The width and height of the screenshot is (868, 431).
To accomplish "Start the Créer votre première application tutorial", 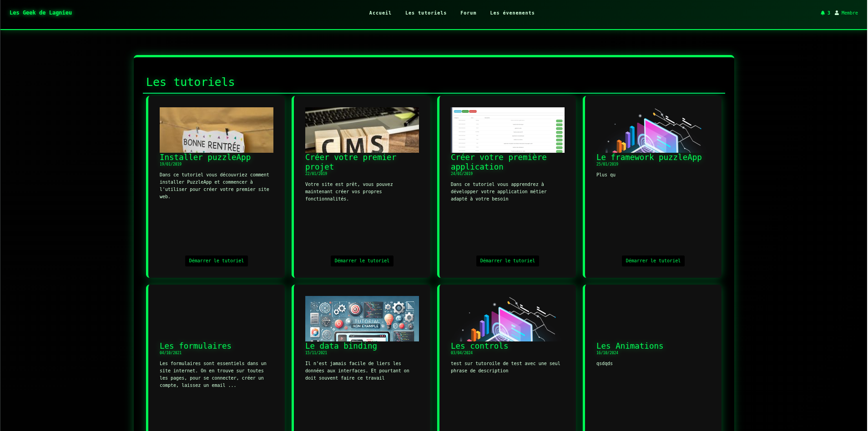I will [x=507, y=261].
